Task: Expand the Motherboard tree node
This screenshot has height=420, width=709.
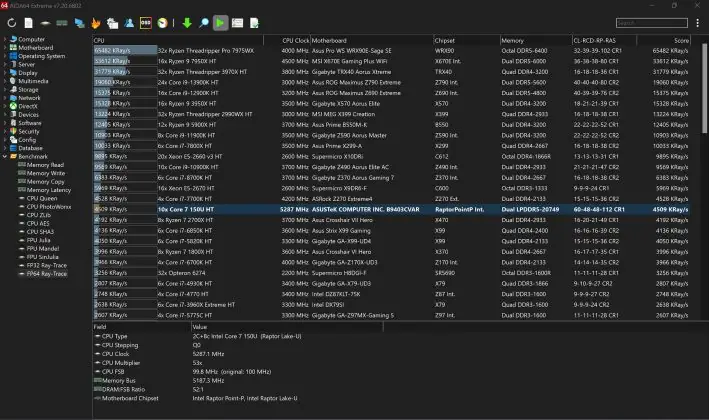Action: point(5,47)
